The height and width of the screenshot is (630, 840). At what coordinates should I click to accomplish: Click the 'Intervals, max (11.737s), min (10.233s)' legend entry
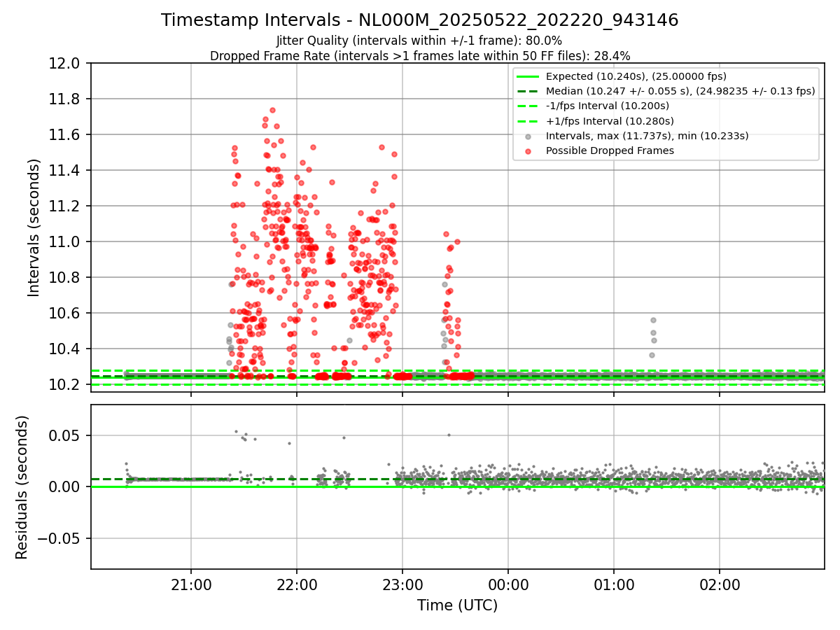click(x=647, y=136)
